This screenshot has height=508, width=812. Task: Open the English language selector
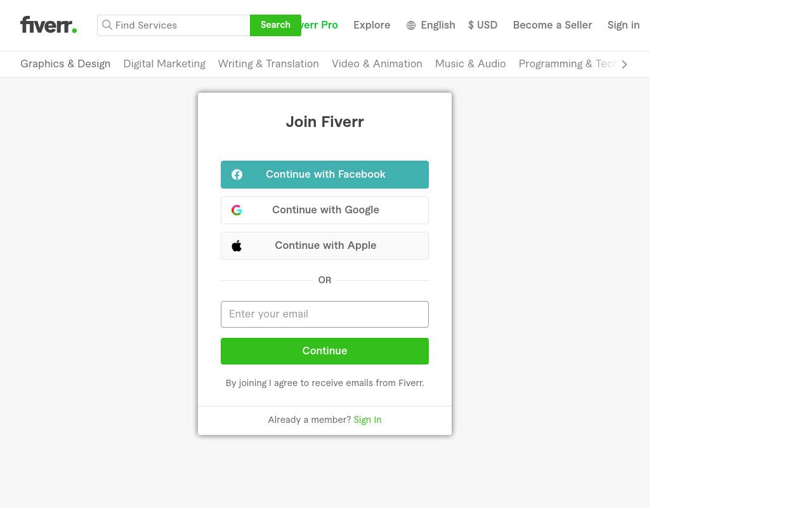431,25
